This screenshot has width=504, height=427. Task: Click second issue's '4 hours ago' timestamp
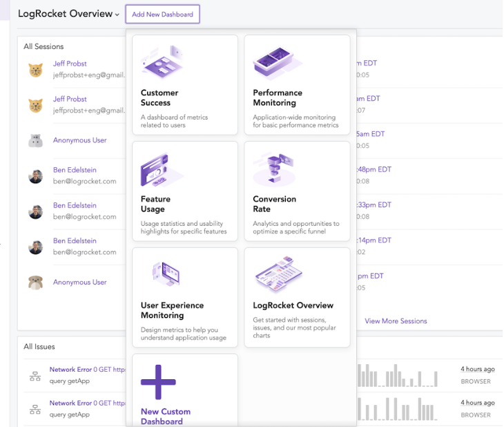(478, 403)
